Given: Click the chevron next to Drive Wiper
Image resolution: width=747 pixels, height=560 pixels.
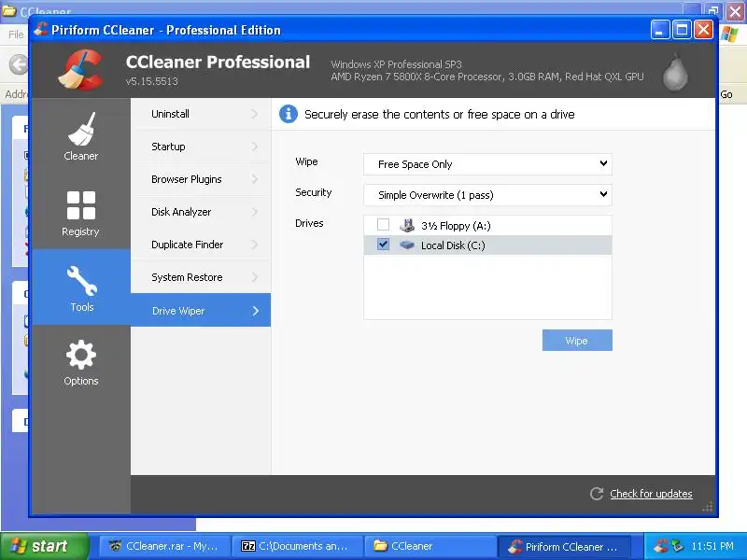Looking at the screenshot, I should pyautogui.click(x=256, y=311).
